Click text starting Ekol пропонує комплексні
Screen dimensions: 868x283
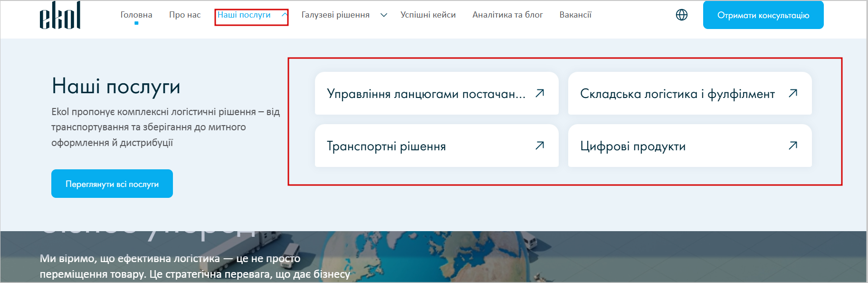tap(165, 127)
